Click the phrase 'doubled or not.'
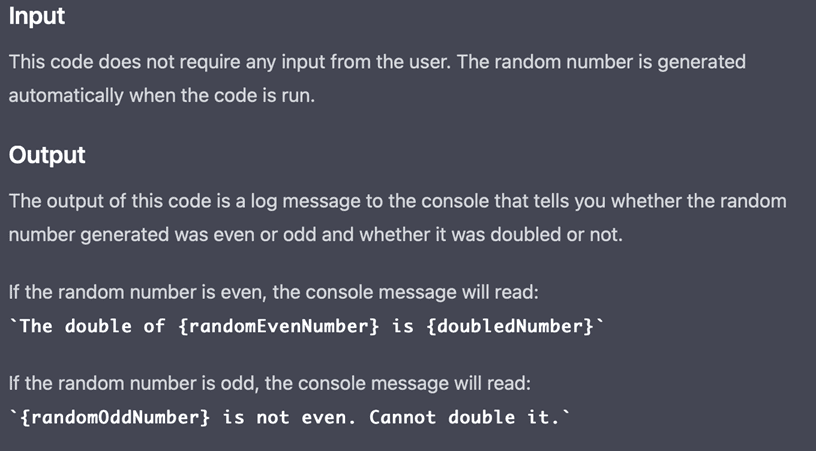816x451 pixels. [x=556, y=235]
